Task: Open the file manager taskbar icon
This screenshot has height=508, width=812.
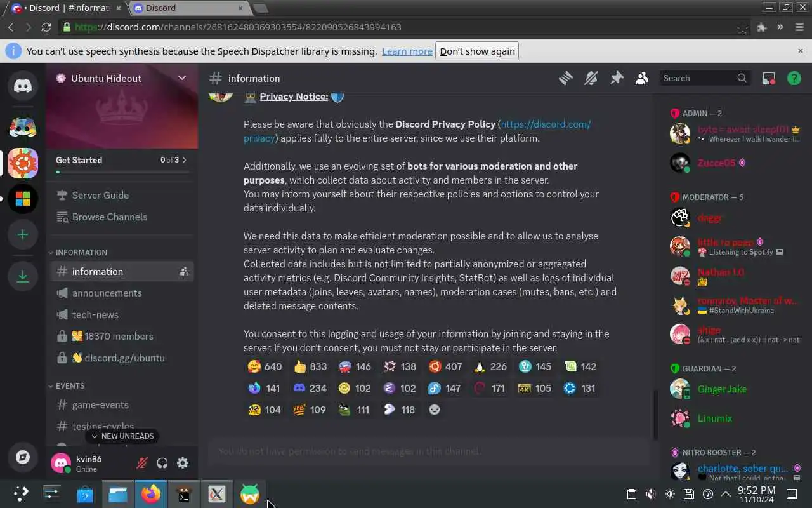Action: coord(118,494)
